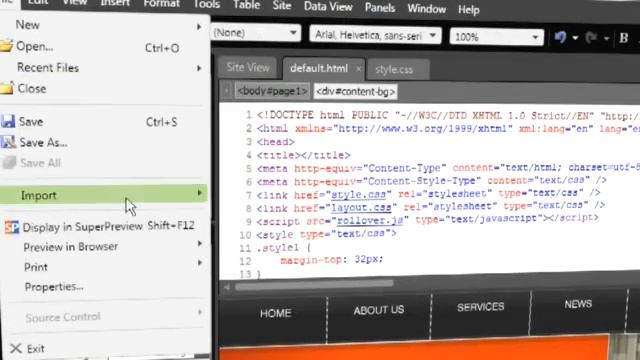Click the SuperPreview SP icon
The image size is (640, 360).
click(x=11, y=227)
